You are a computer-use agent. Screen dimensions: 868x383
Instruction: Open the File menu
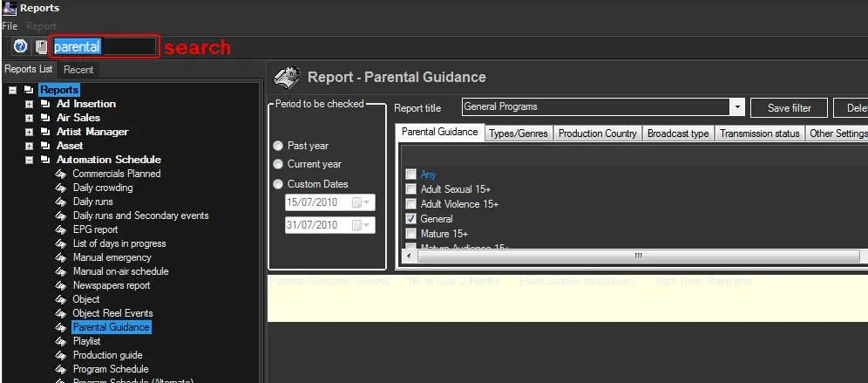tap(10, 26)
